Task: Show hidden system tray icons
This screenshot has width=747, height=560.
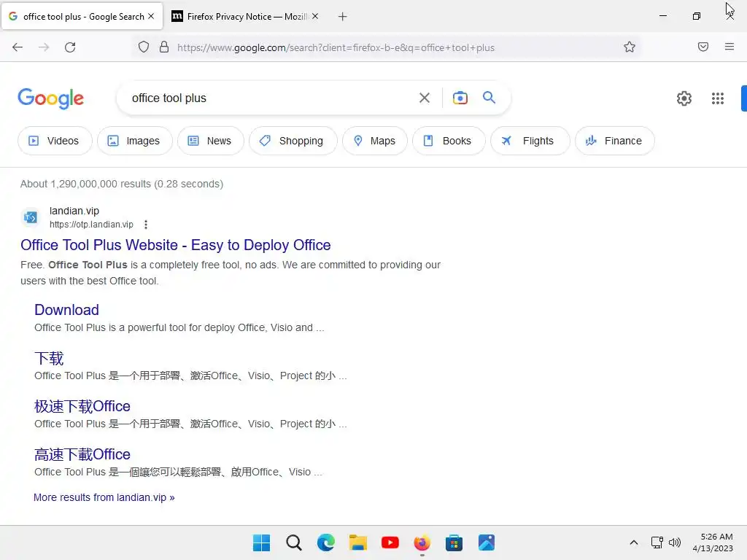Action: click(634, 542)
